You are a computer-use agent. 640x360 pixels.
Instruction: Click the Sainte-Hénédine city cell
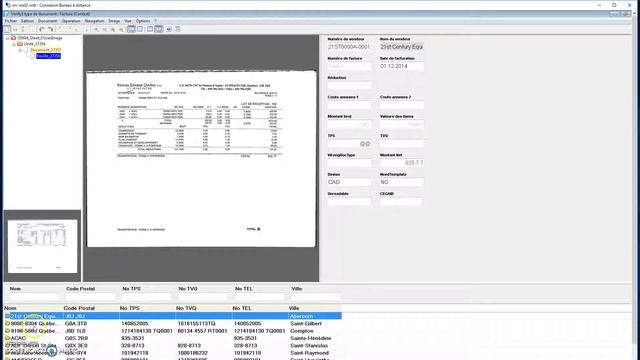pyautogui.click(x=311, y=338)
